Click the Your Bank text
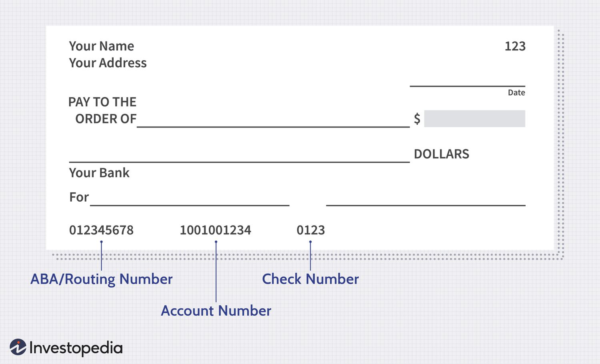The width and height of the screenshot is (600, 364). coord(99,173)
